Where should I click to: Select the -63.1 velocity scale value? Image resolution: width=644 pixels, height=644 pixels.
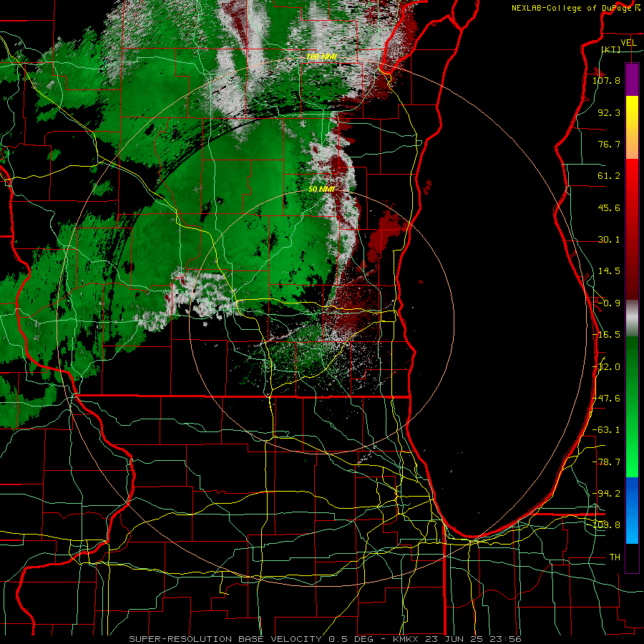[606, 430]
